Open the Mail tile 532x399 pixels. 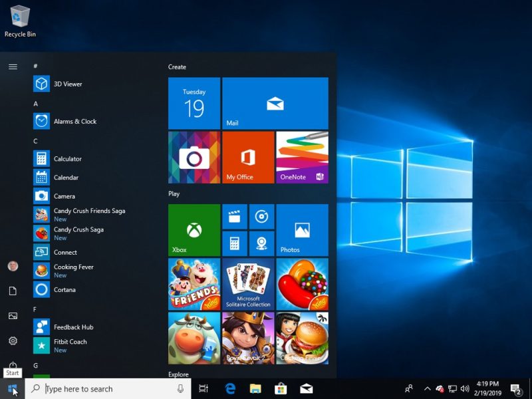[x=275, y=103]
